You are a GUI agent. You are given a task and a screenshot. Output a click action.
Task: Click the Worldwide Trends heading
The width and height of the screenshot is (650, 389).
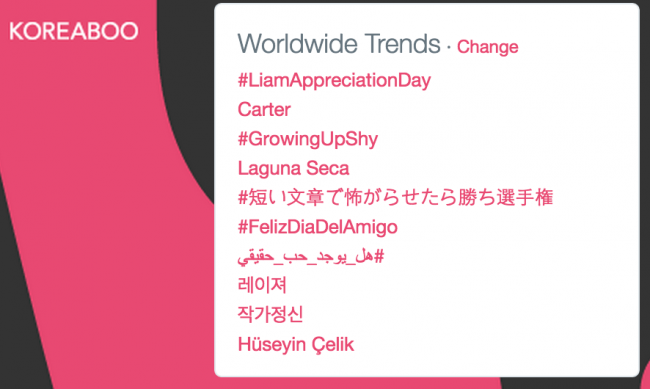point(339,44)
